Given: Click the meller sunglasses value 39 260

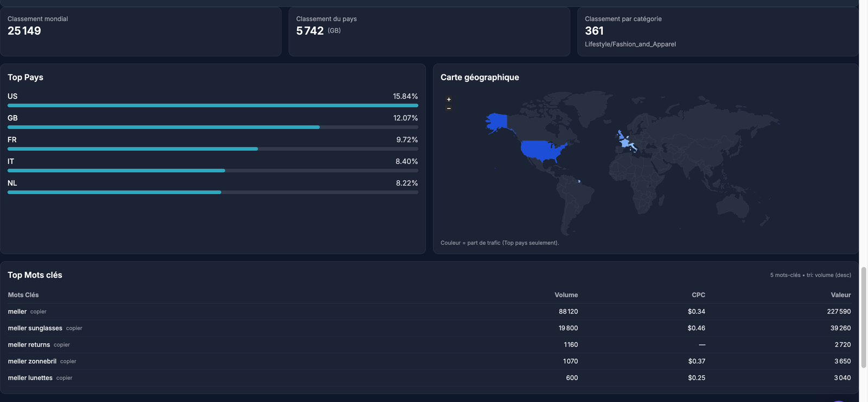Looking at the screenshot, I should click(840, 328).
